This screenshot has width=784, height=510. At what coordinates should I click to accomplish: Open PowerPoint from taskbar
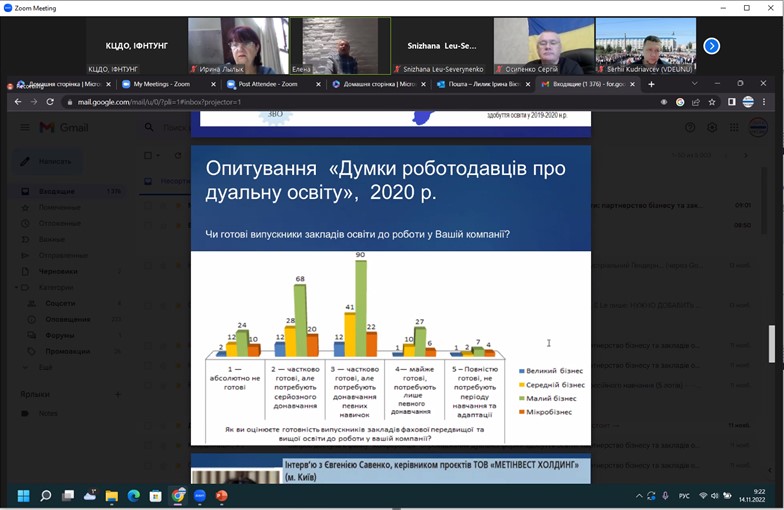coord(222,496)
